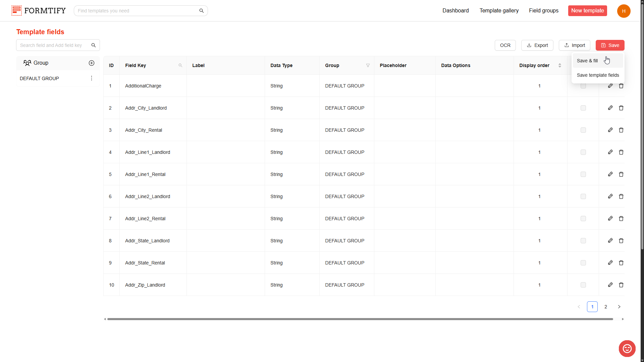Click the horizontal table scrollbar

tap(360, 319)
